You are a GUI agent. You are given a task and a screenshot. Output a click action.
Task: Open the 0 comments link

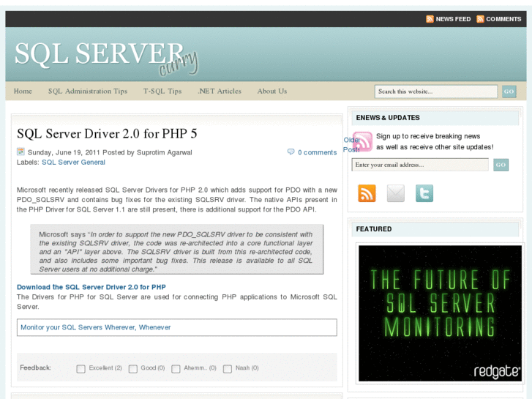[x=318, y=152]
